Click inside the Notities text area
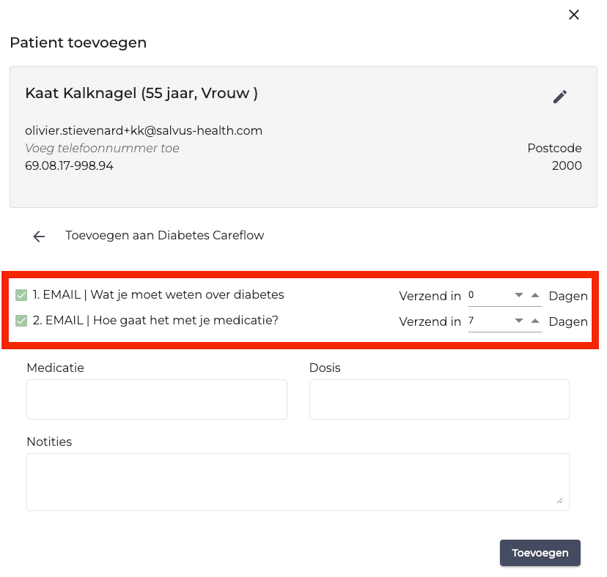This screenshot has height=577, width=607. 297,481
